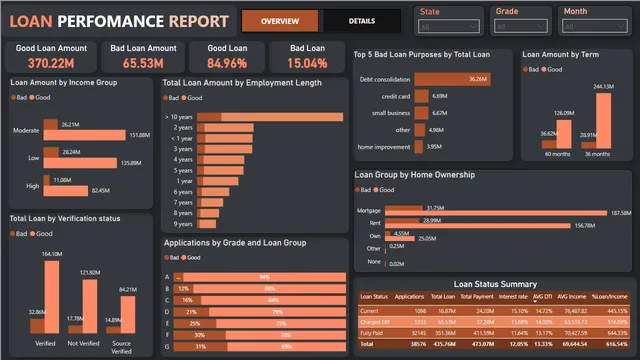Click Grade G 31% bad segment
The width and height of the screenshot is (640, 360).
(200, 347)
